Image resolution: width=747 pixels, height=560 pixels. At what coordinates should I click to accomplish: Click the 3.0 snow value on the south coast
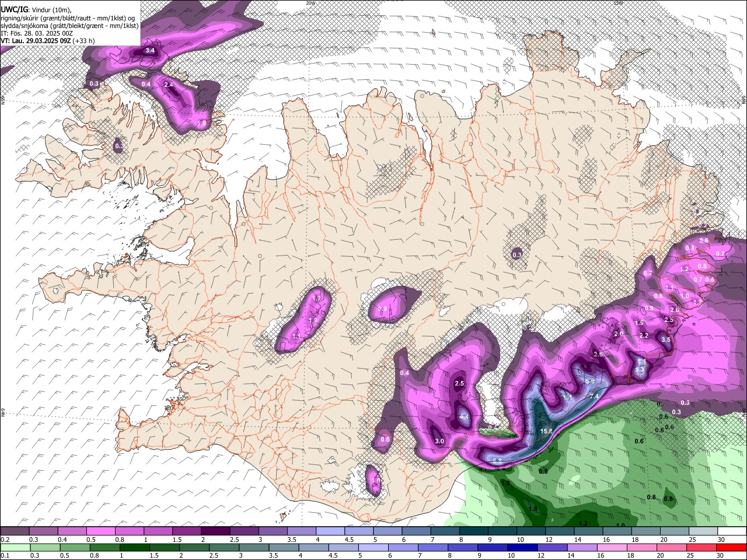pyautogui.click(x=439, y=442)
